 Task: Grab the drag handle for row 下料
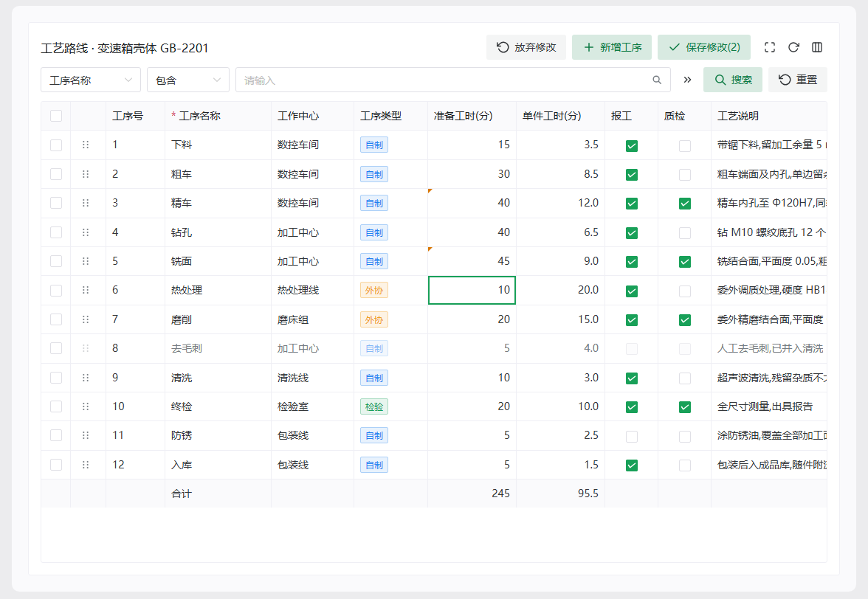(86, 145)
